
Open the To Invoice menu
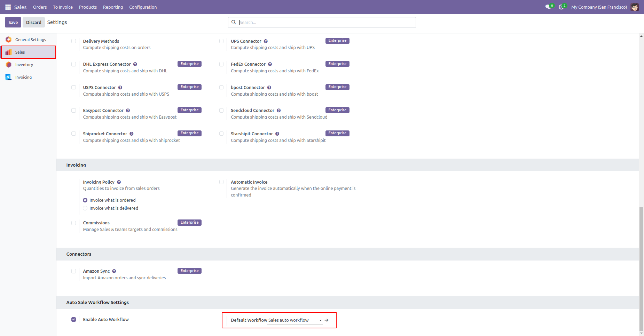point(63,7)
